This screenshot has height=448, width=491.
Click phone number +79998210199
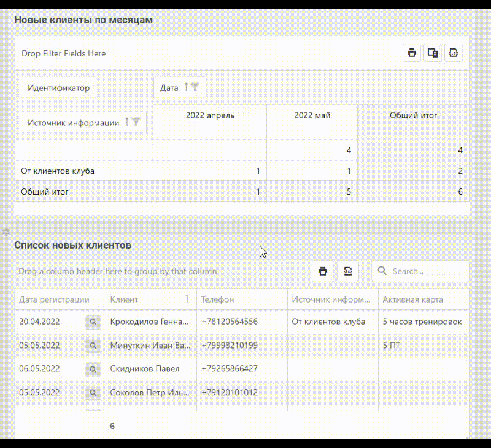[230, 346]
